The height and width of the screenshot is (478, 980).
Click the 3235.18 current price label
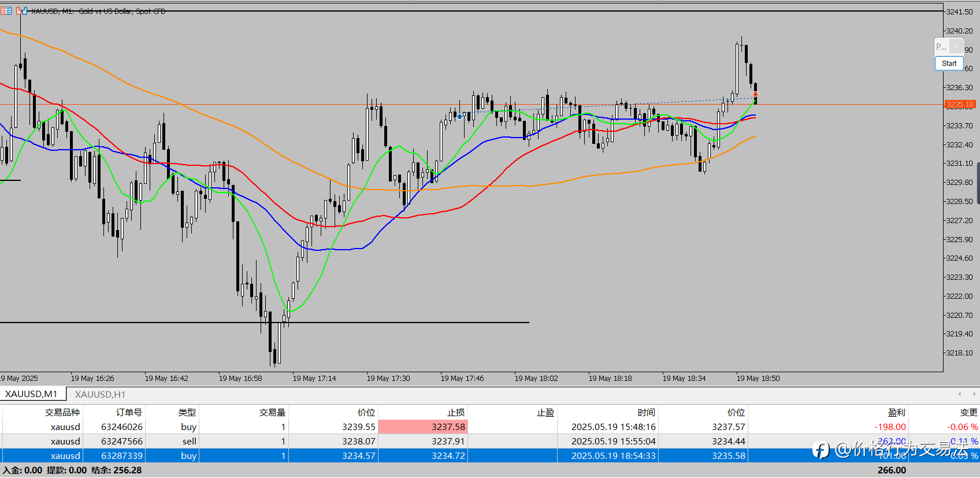[960, 105]
